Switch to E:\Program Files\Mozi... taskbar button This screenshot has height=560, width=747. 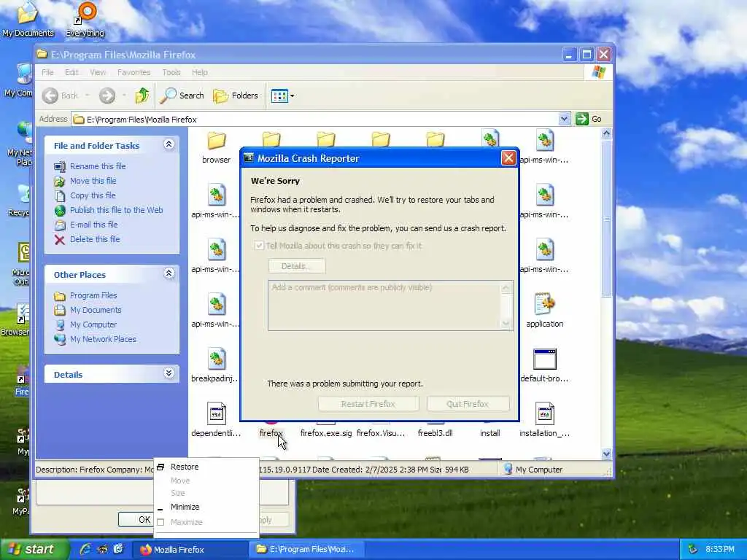(307, 550)
